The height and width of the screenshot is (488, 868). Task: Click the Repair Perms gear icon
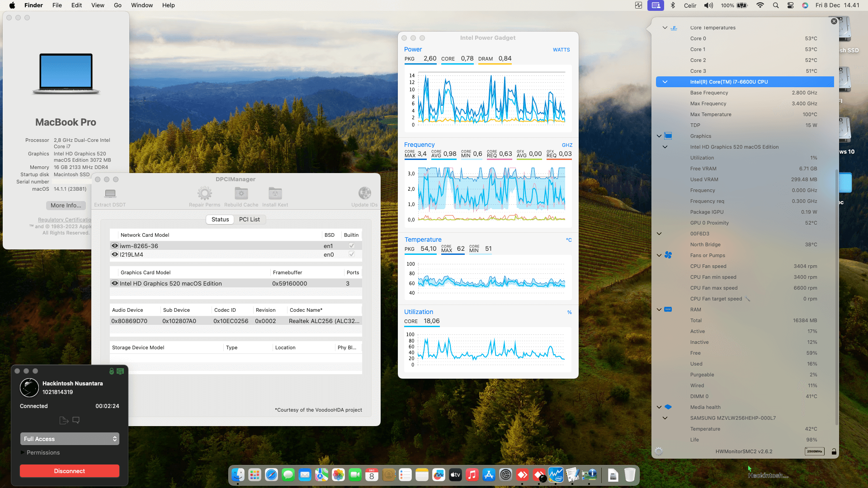pos(204,194)
